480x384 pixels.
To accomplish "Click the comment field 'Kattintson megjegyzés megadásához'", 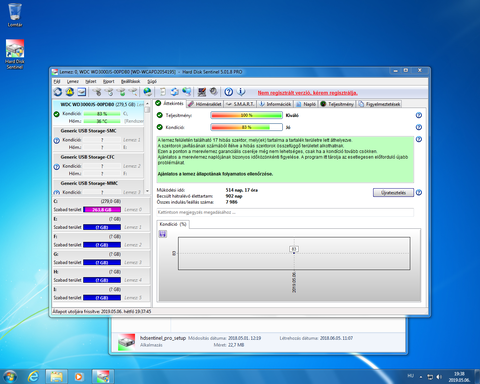I will (x=285, y=212).
